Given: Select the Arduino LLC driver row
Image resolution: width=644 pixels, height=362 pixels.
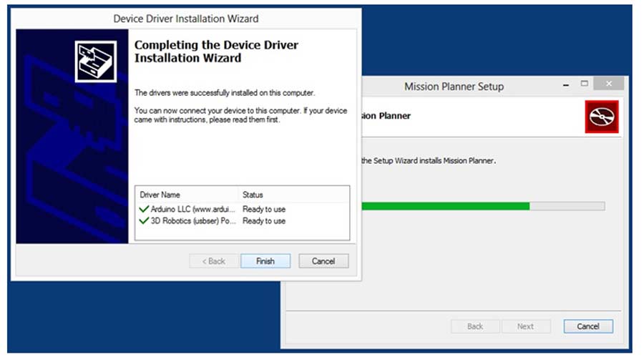Looking at the screenshot, I should (x=243, y=209).
